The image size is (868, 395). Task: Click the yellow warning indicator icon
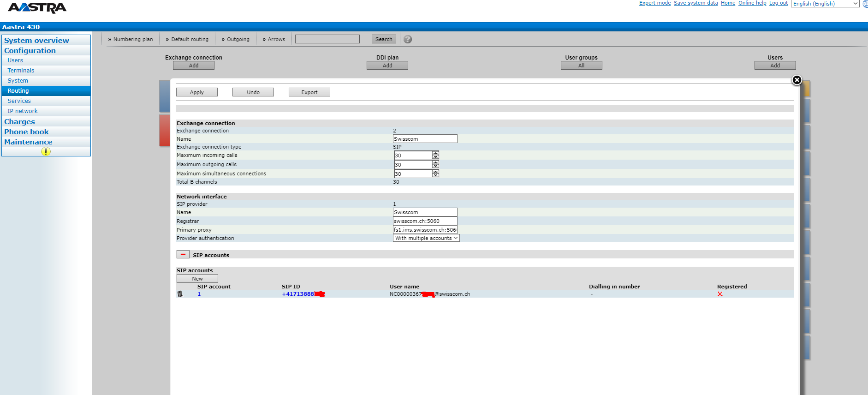click(46, 151)
